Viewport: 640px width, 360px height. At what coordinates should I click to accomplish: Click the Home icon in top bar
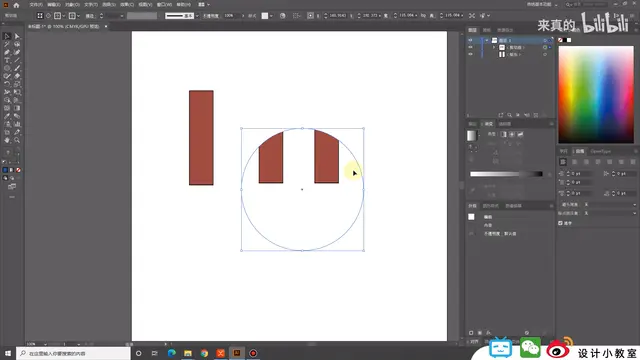[x=16, y=5]
